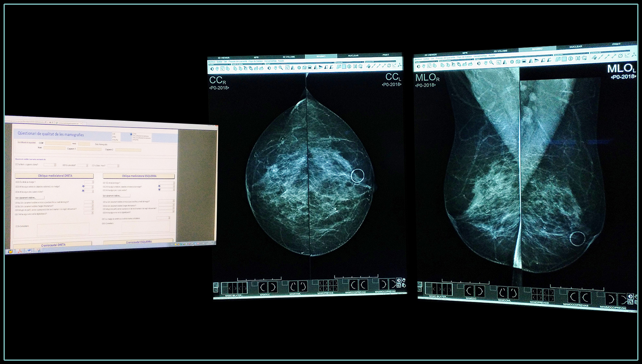
Task: Click the Cognom 1 input field
Action: point(89,149)
